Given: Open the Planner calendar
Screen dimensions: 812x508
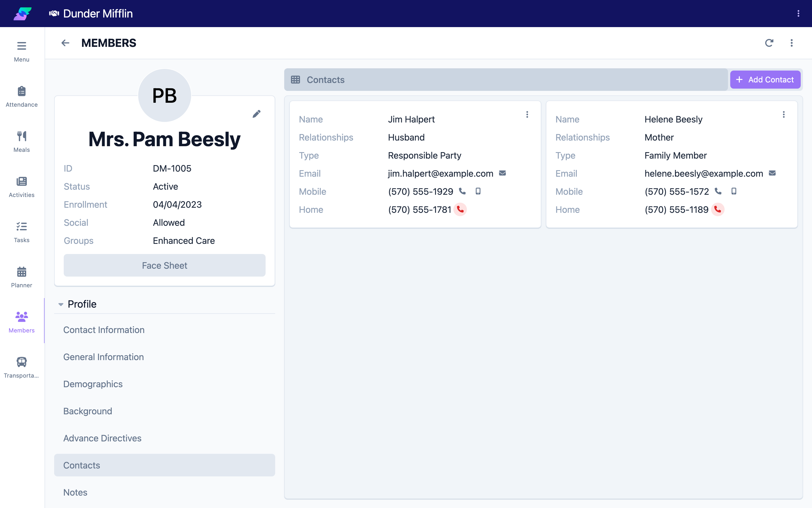Looking at the screenshot, I should coord(21,277).
